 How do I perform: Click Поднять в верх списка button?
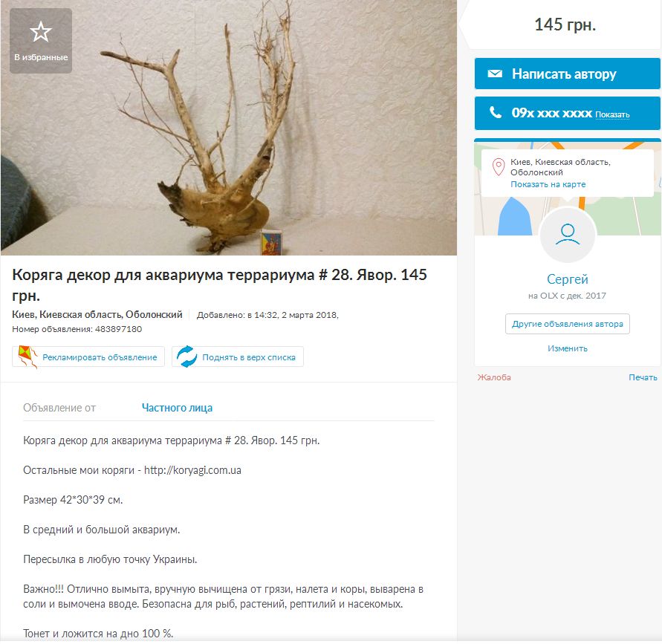[238, 357]
